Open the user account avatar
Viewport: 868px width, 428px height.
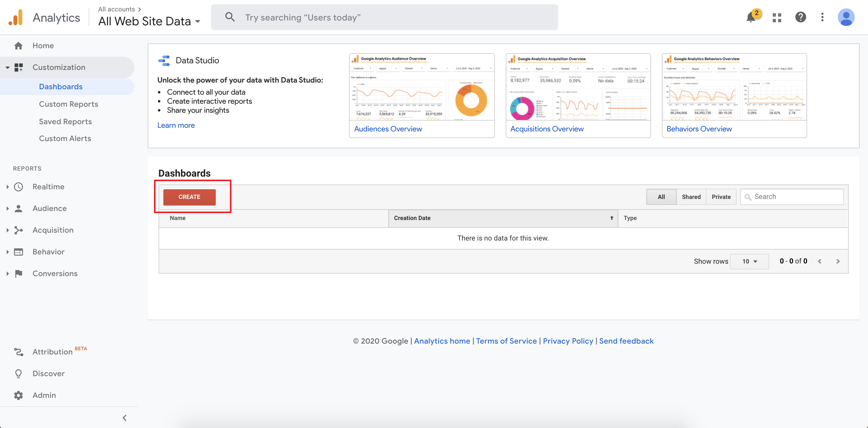[846, 17]
